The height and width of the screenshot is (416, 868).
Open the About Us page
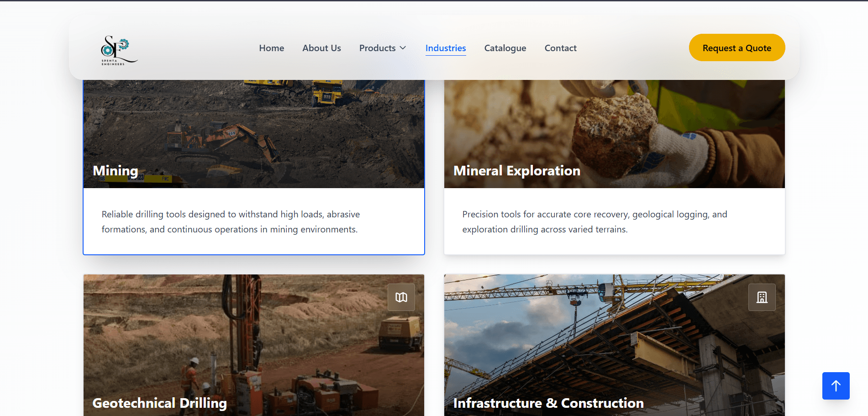pos(321,48)
